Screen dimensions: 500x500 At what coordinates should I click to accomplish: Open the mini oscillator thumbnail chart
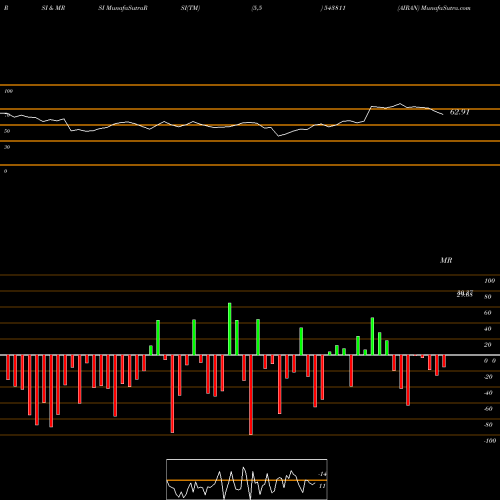(x=247, y=479)
